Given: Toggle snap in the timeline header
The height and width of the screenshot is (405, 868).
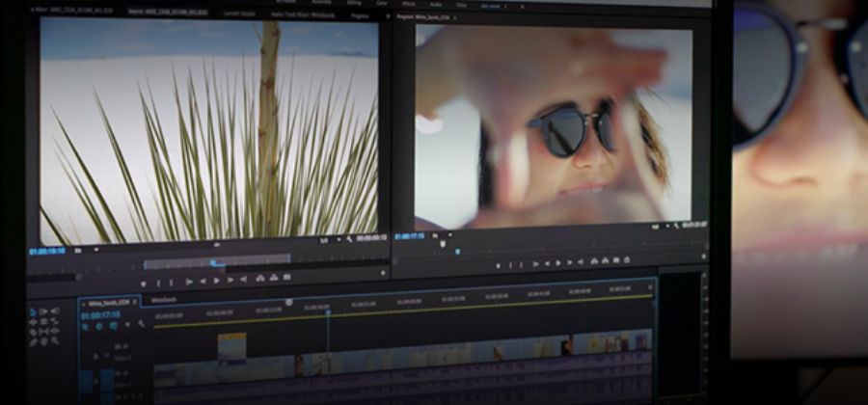Looking at the screenshot, I should click(x=98, y=325).
